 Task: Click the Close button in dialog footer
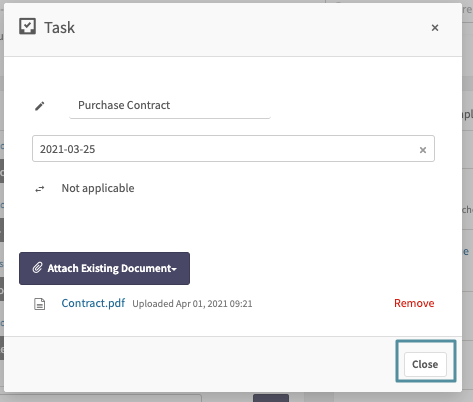point(425,364)
